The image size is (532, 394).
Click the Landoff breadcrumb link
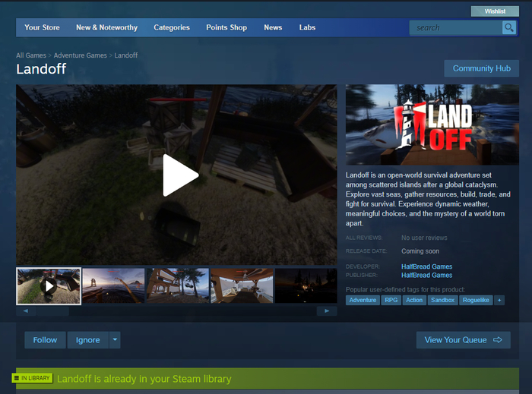[x=126, y=55]
